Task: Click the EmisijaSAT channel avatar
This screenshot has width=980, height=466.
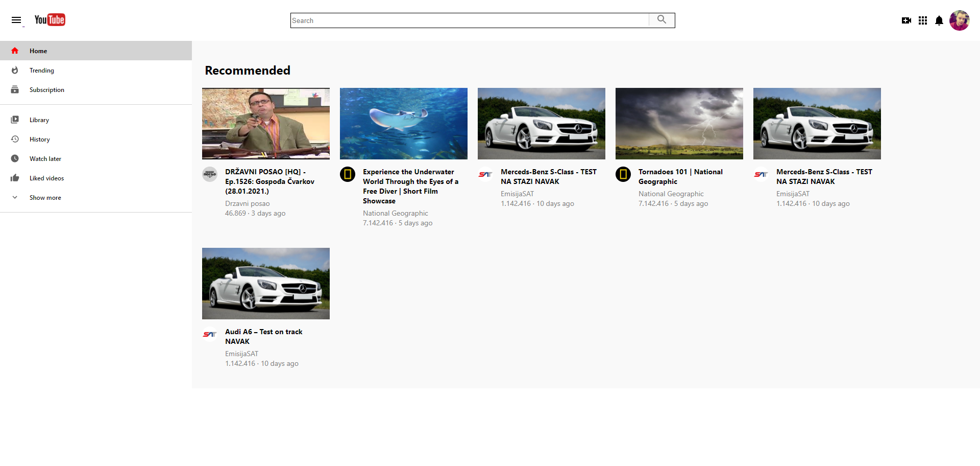Action: tap(484, 174)
